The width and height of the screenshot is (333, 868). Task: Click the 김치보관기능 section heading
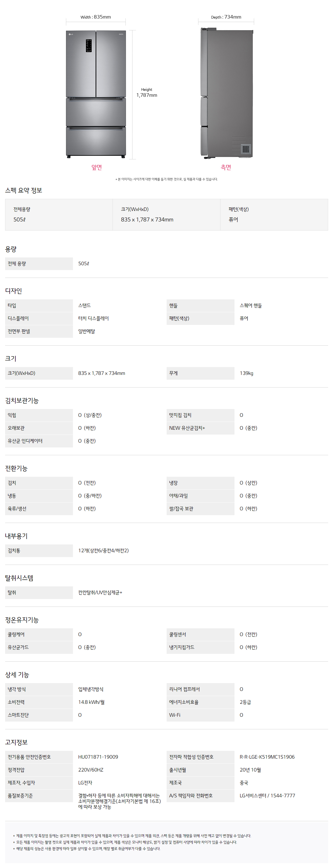[x=22, y=401]
